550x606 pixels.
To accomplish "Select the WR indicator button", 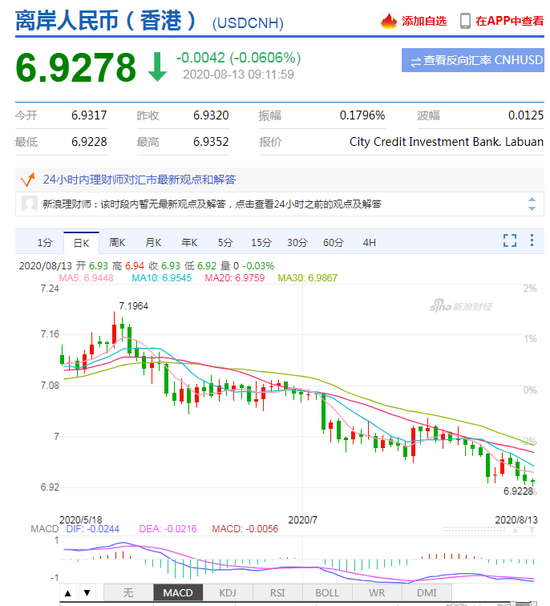I will point(377,592).
